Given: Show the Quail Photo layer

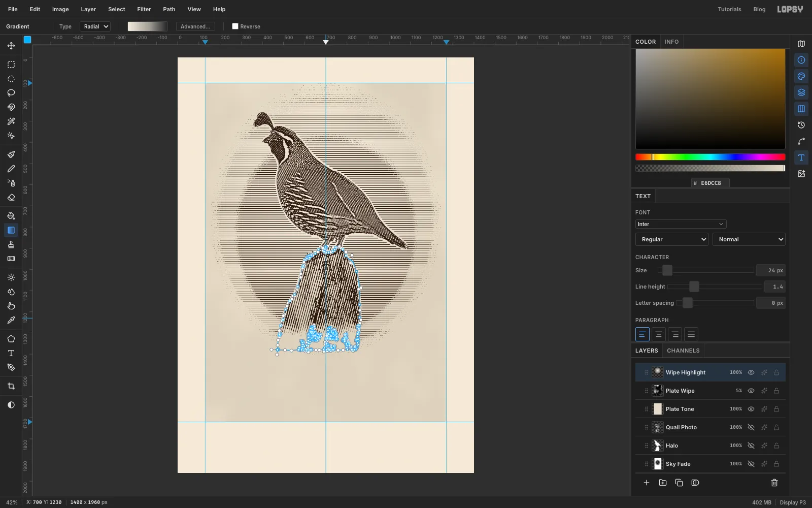Looking at the screenshot, I should (751, 427).
